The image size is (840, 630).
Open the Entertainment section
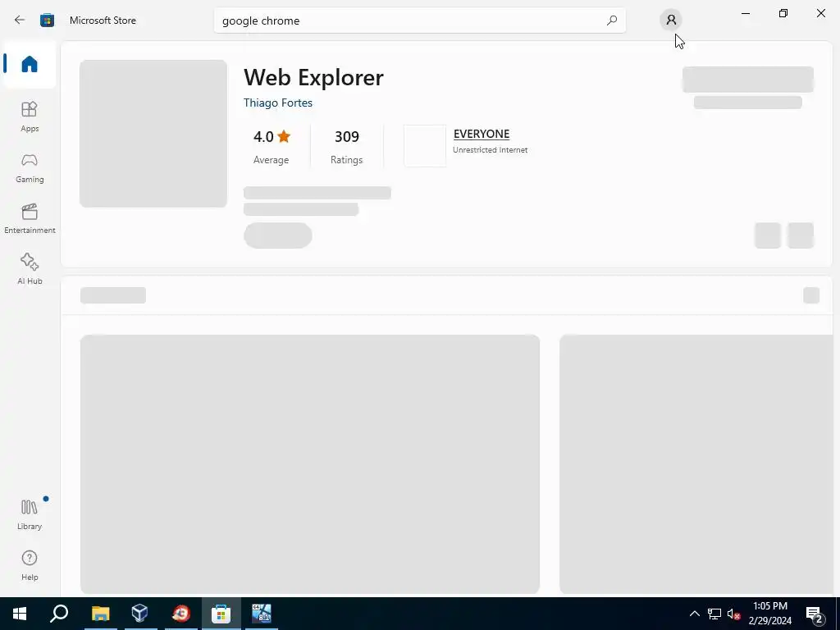click(x=30, y=218)
